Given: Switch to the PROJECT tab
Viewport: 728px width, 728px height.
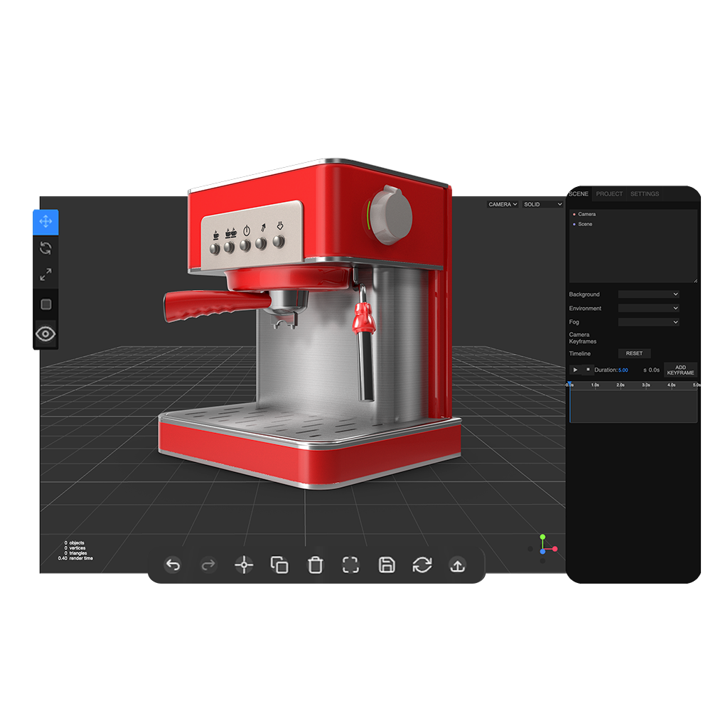Looking at the screenshot, I should pos(609,193).
